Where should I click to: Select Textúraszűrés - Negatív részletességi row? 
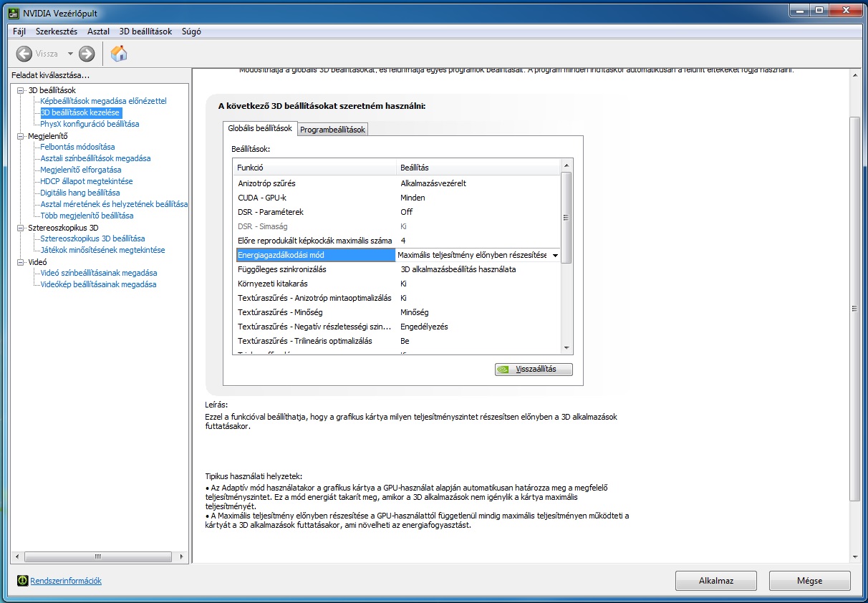pos(397,327)
